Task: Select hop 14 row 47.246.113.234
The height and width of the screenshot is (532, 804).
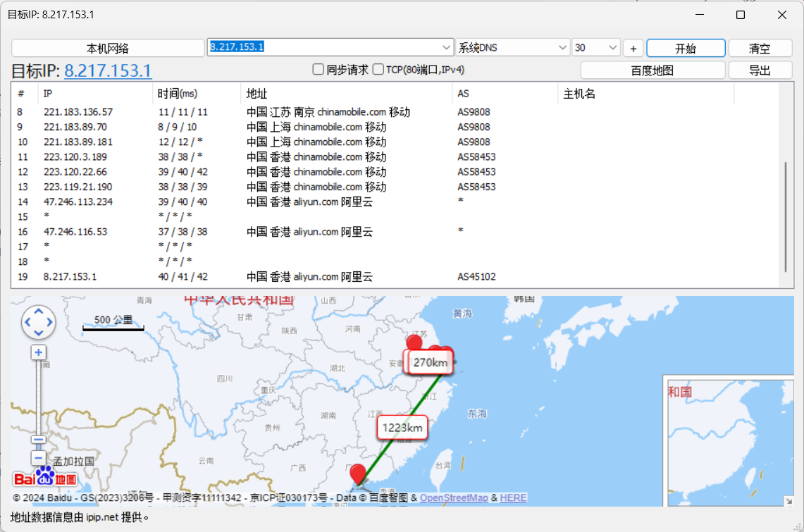Action: pyautogui.click(x=395, y=202)
